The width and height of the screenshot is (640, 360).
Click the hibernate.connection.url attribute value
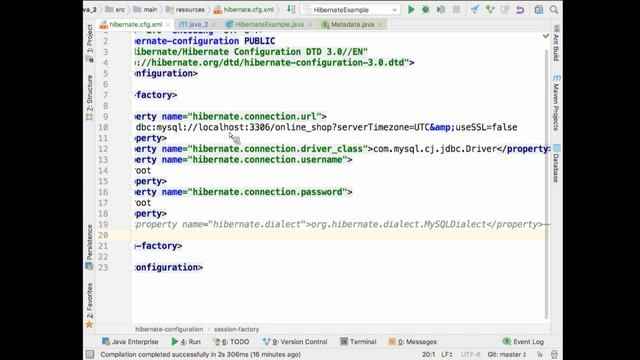[x=254, y=116]
